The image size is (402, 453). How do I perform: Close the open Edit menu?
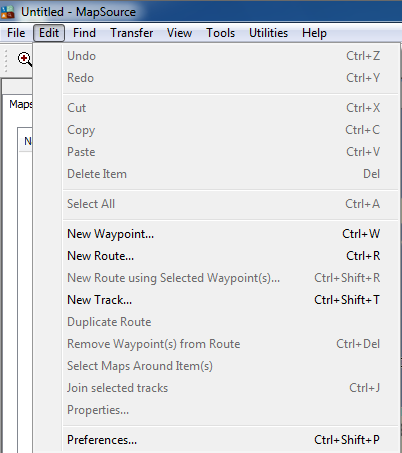(x=49, y=33)
